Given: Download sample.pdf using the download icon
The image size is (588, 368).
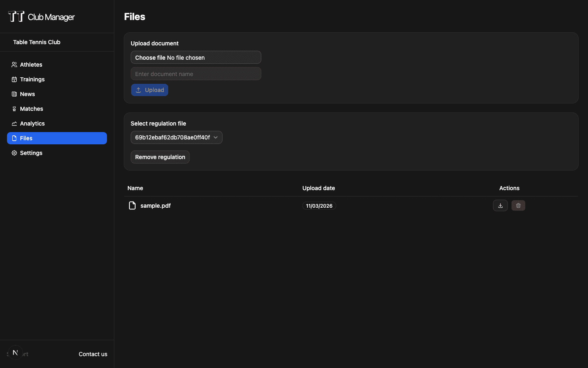Looking at the screenshot, I should 500,205.
